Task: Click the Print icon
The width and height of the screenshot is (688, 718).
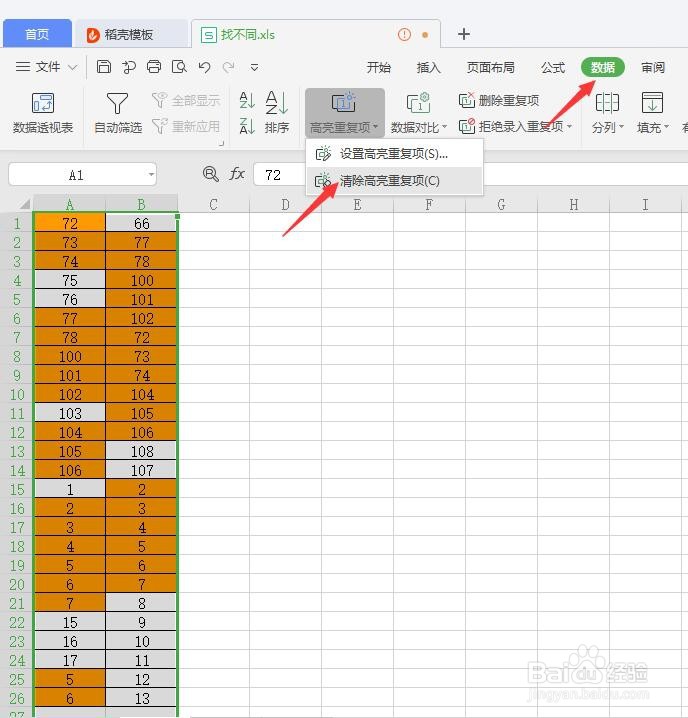Action: [154, 67]
